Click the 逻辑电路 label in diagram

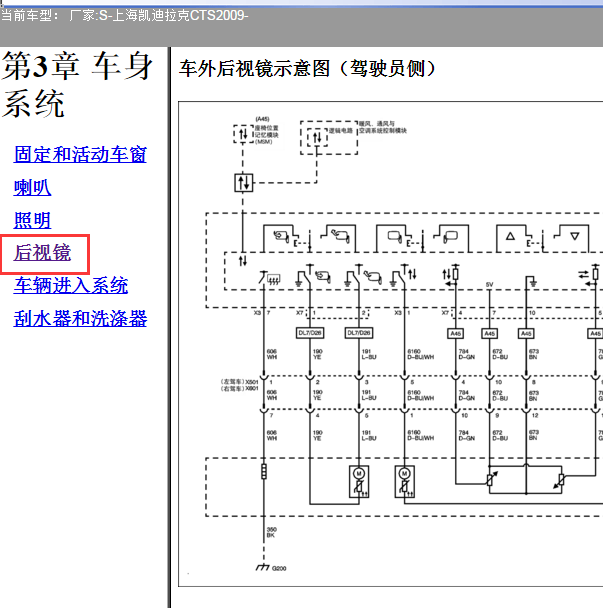pyautogui.click(x=341, y=131)
